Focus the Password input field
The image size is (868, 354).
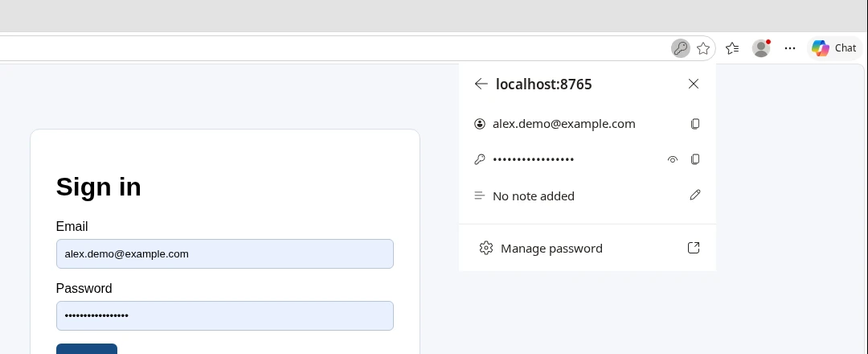coord(225,315)
